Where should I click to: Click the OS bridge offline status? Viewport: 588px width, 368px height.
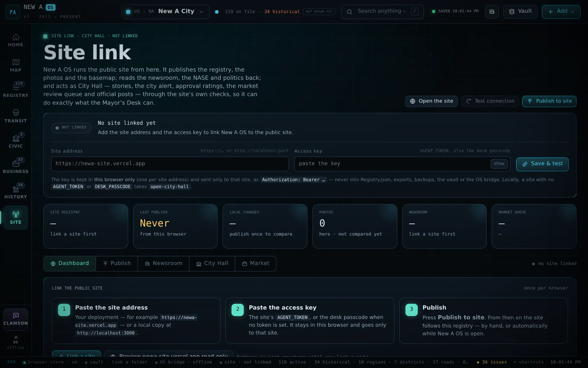point(183,362)
